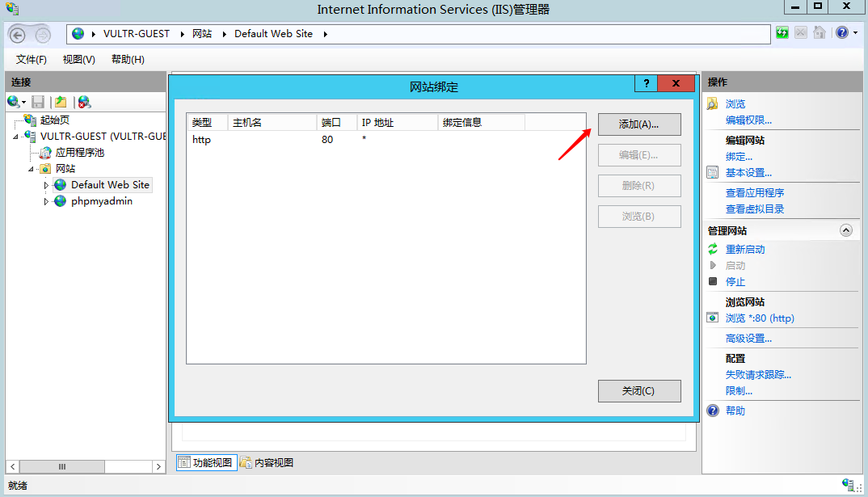Open 基本设置... link

coord(748,173)
